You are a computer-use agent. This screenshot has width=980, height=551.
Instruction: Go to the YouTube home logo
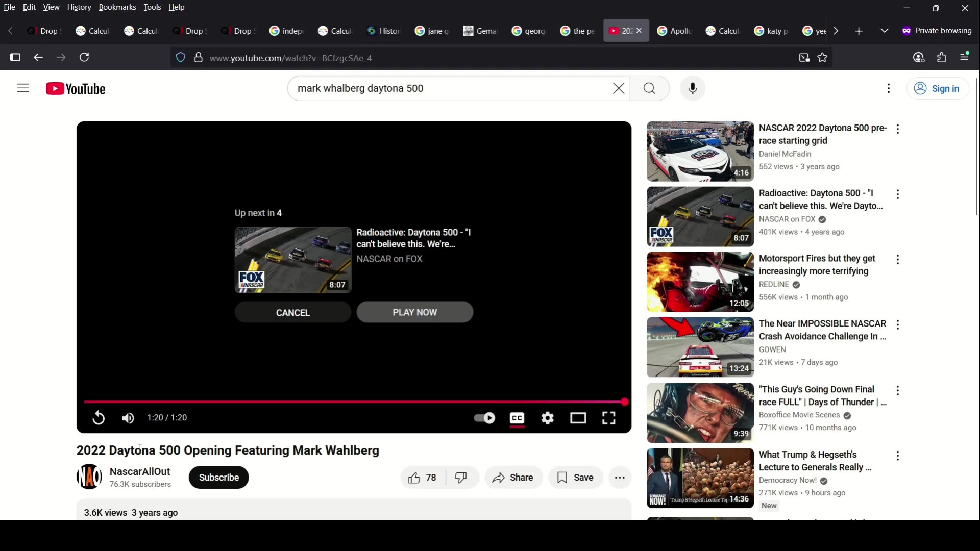point(76,89)
